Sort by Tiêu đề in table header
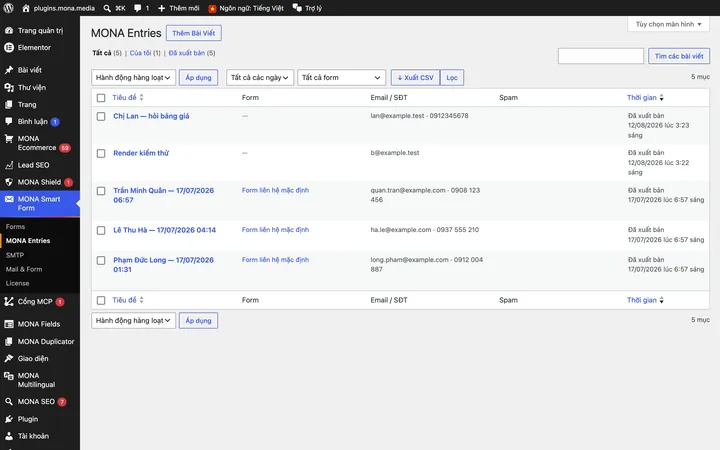Image resolution: width=720 pixels, height=450 pixels. coord(128,97)
